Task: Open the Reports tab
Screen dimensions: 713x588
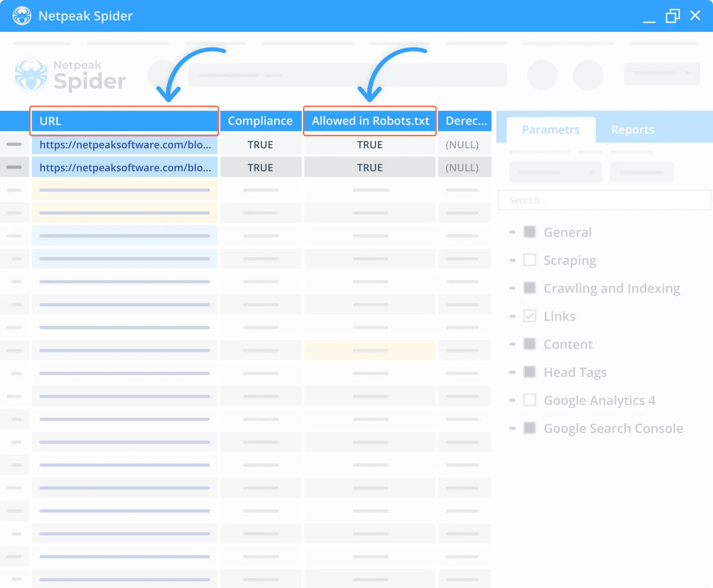Action: (x=632, y=130)
